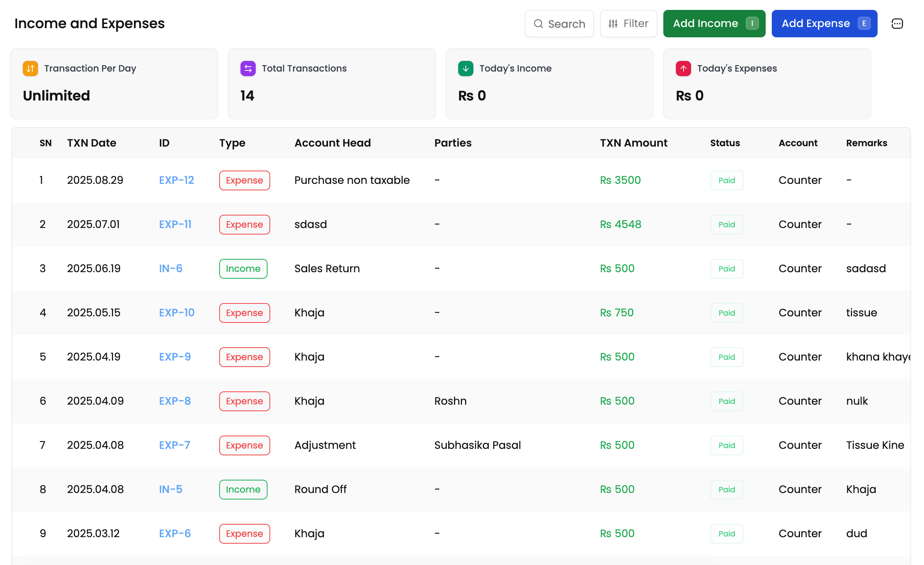This screenshot has height=565, width=924.
Task: Click the Transaction Per Day arrows icon
Action: [x=30, y=69]
